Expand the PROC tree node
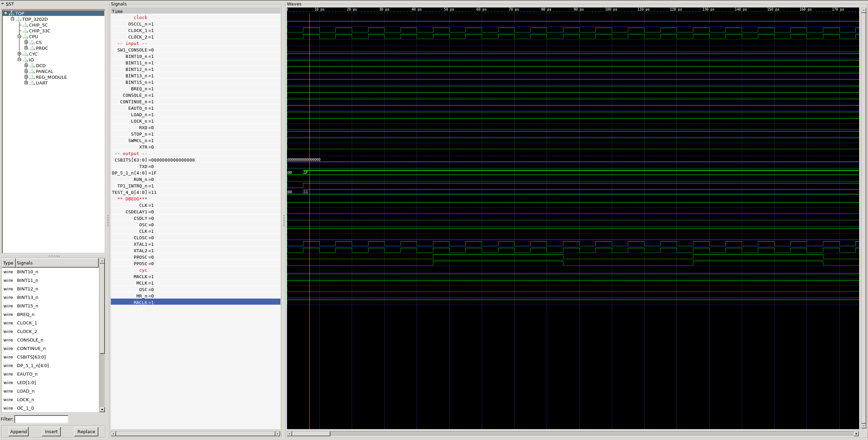 pyautogui.click(x=26, y=48)
